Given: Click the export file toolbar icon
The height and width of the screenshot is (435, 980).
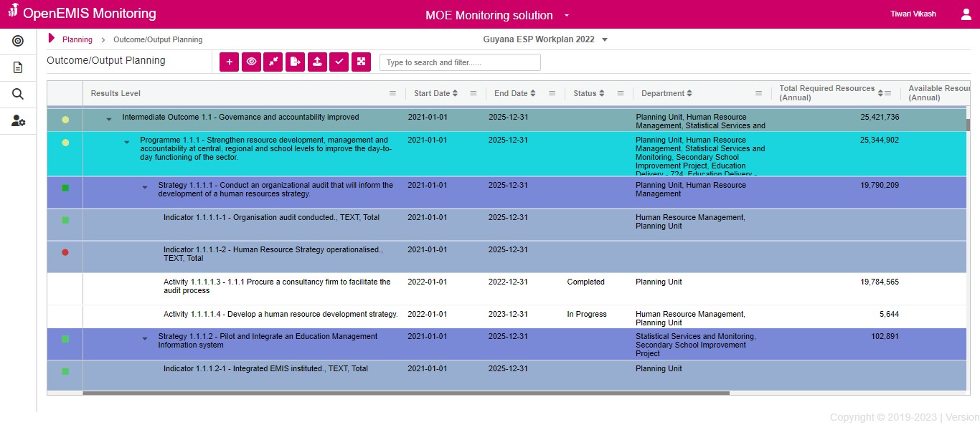Looking at the screenshot, I should tap(296, 62).
